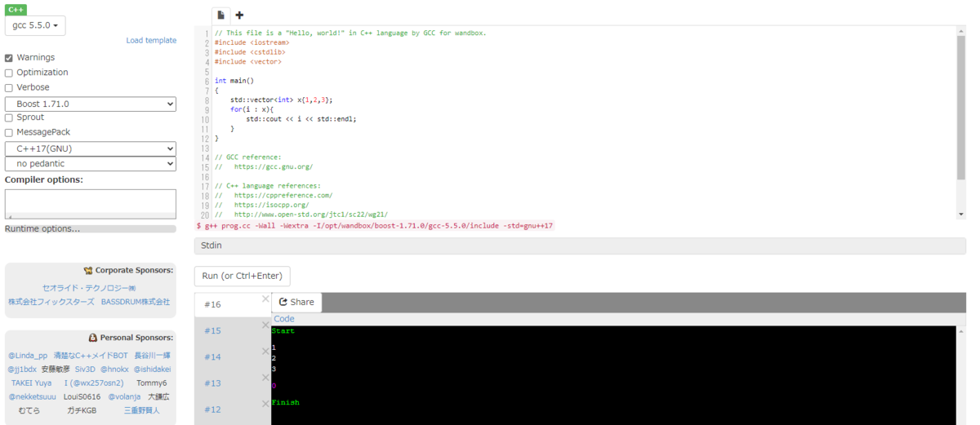Open the Code link above output
Screen dimensions: 980x425
[284, 319]
